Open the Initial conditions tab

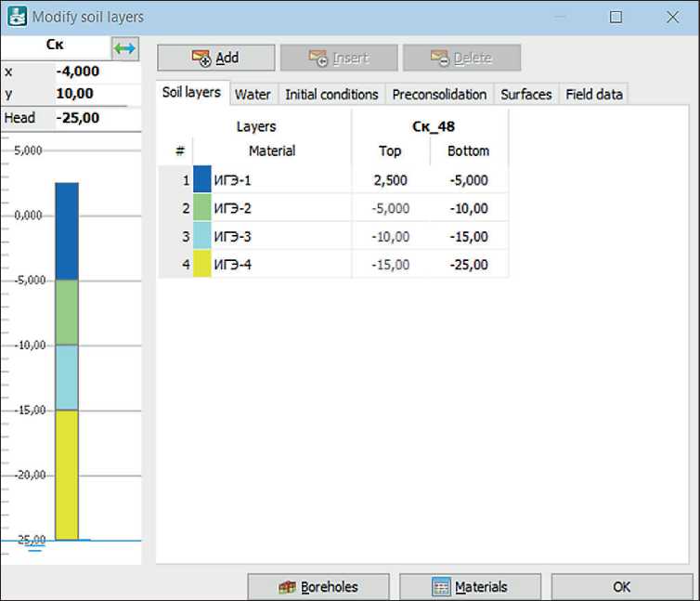pyautogui.click(x=331, y=94)
